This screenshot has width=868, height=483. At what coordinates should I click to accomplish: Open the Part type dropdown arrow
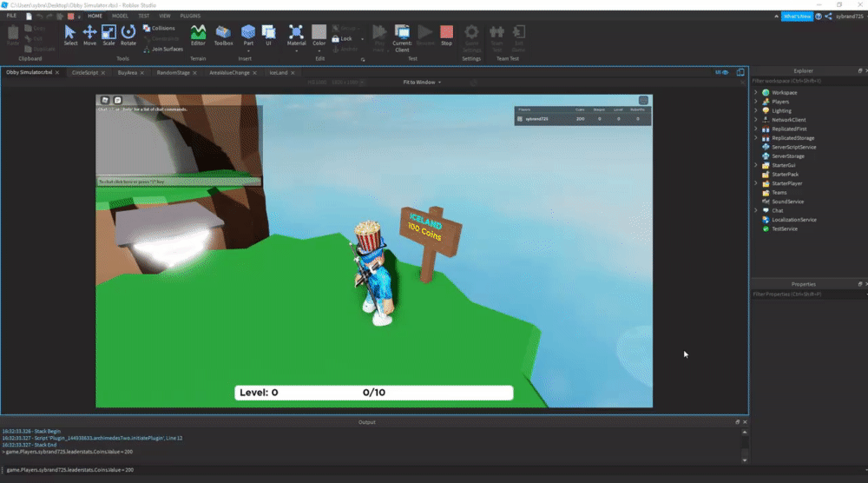248,51
